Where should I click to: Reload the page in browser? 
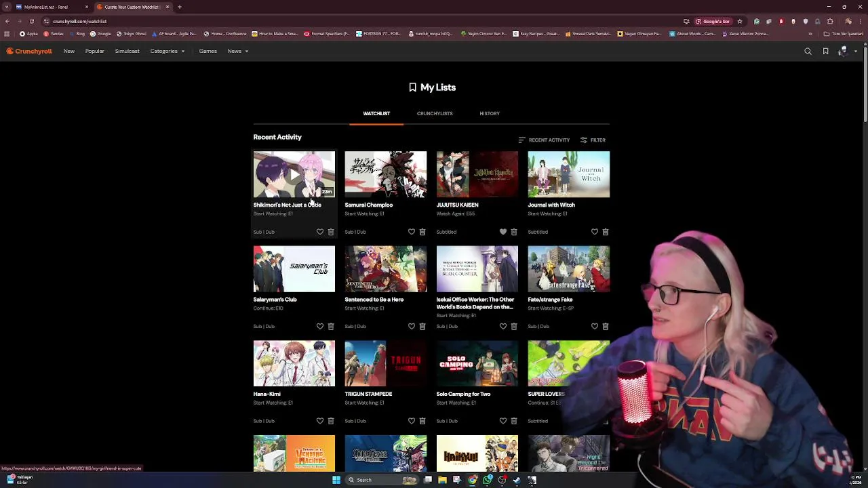[x=31, y=21]
